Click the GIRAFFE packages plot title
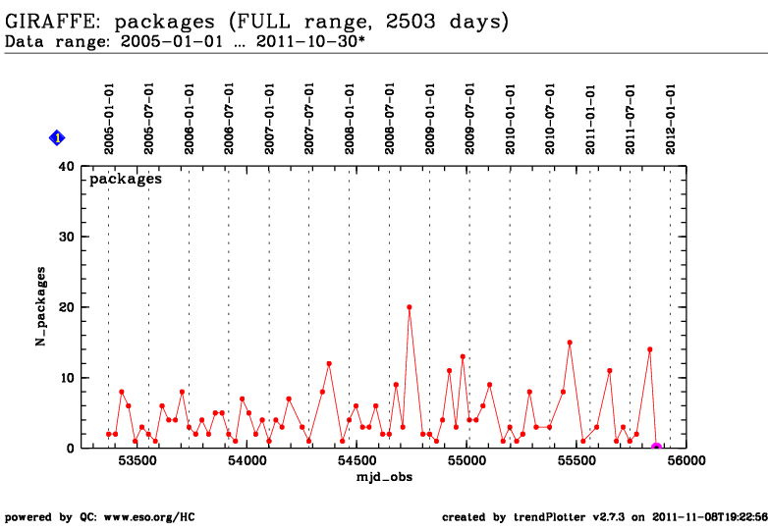The height and width of the screenshot is (532, 768). pos(257,21)
